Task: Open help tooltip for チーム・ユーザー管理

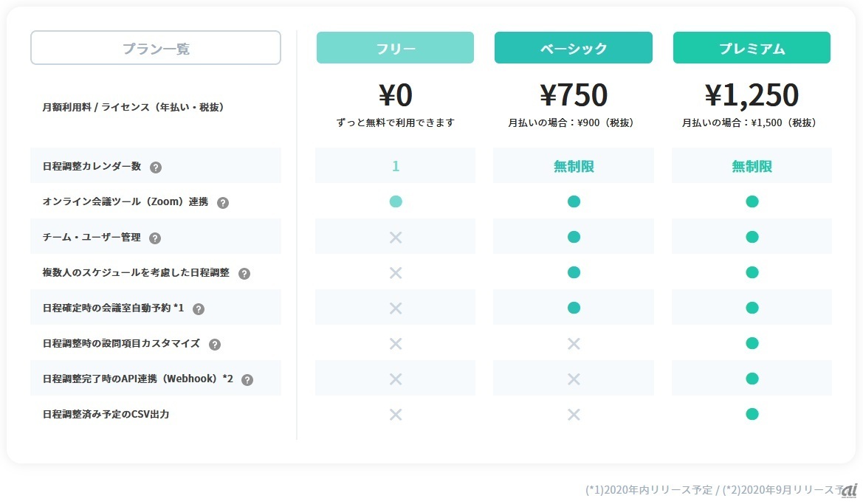Action: point(155,238)
